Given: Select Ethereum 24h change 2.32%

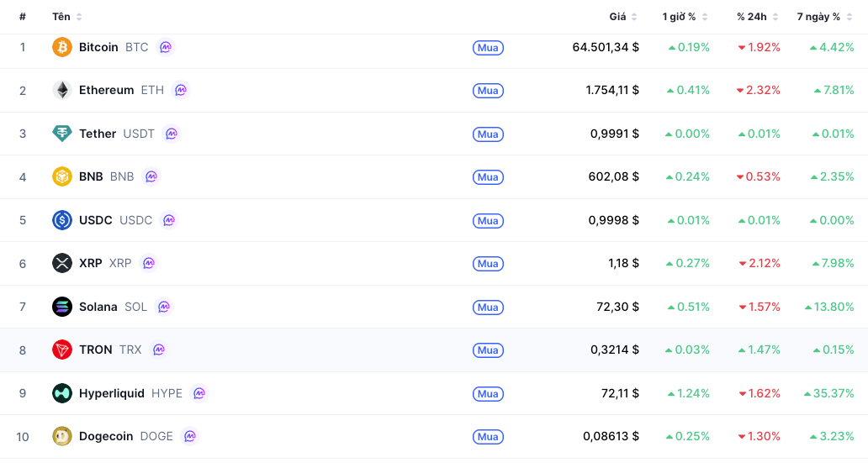Looking at the screenshot, I should 758,90.
